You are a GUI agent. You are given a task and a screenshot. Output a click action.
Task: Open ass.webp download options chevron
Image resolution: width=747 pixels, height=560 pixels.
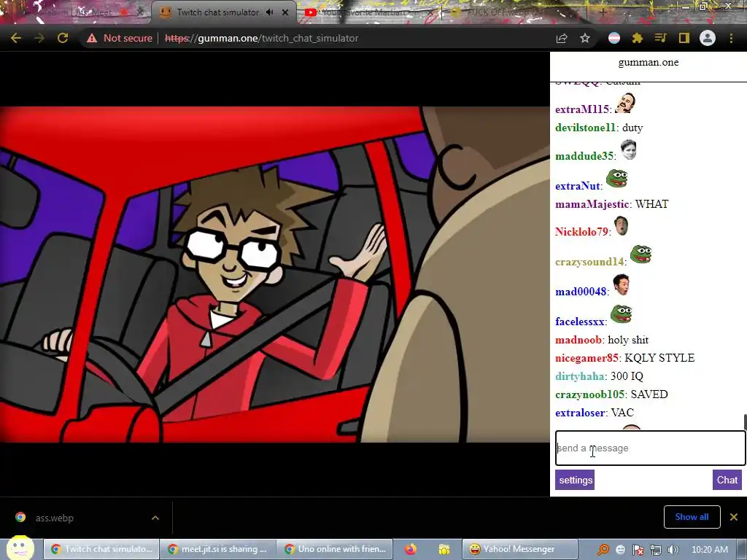(155, 518)
